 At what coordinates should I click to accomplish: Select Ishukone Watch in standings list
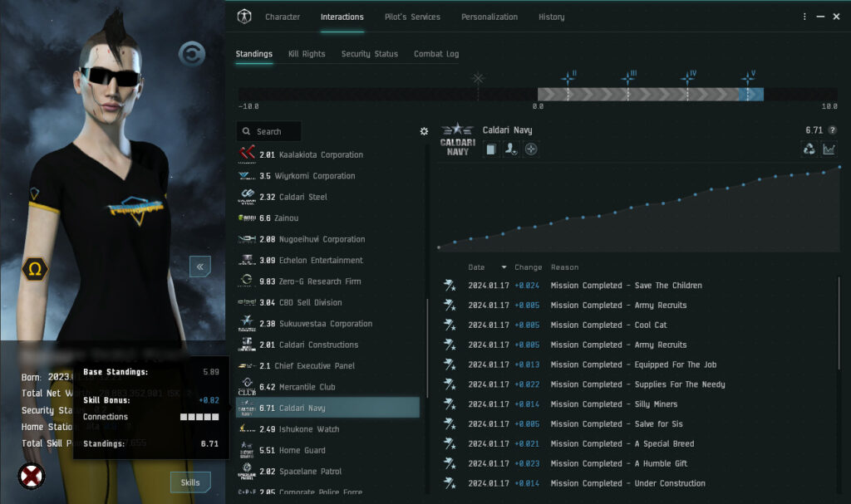[327, 429]
